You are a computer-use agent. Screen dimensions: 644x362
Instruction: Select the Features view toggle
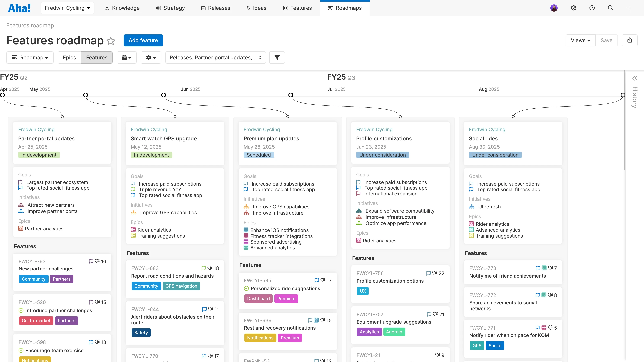pos(97,58)
